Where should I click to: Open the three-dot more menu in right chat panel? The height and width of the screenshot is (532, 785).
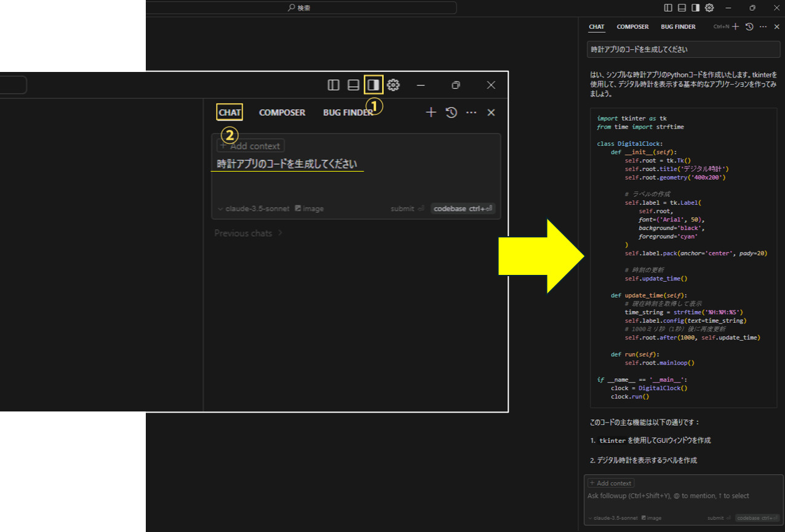tap(763, 26)
